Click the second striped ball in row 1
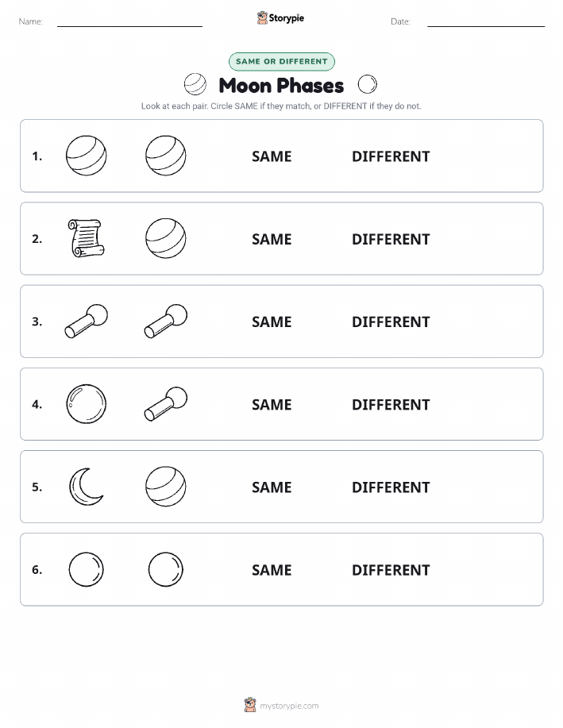This screenshot has width=563, height=728. pyautogui.click(x=166, y=156)
